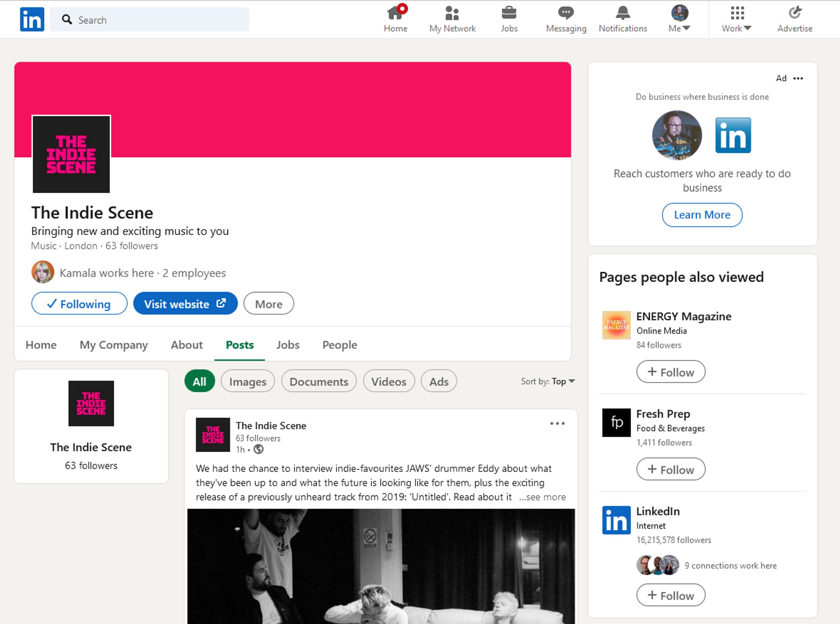The width and height of the screenshot is (840, 624).
Task: Click the globe visibility icon on the post
Action: 258,449
